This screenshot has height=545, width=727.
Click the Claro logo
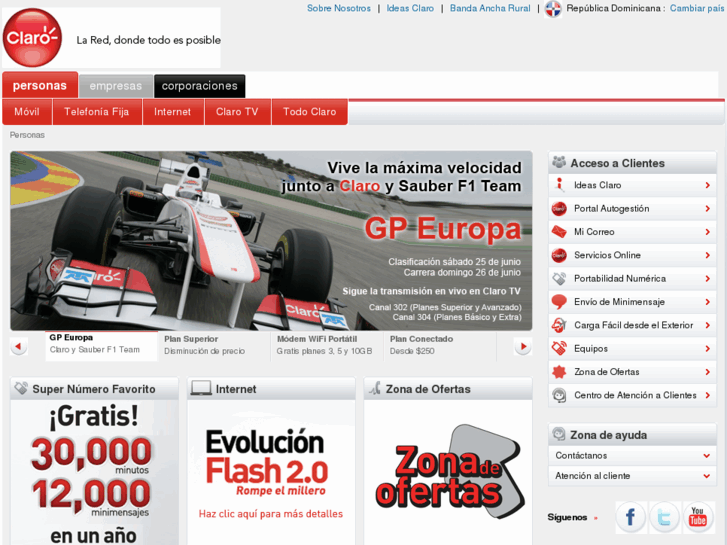(x=32, y=38)
